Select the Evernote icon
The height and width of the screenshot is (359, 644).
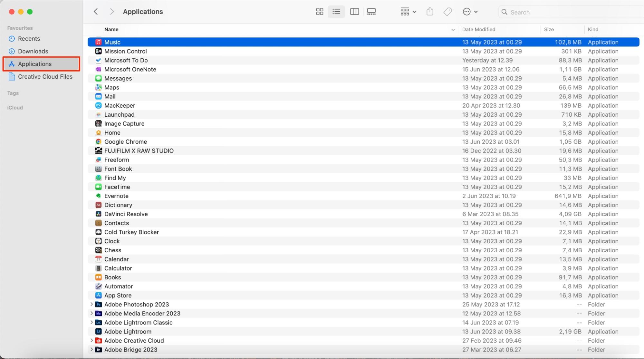point(98,196)
